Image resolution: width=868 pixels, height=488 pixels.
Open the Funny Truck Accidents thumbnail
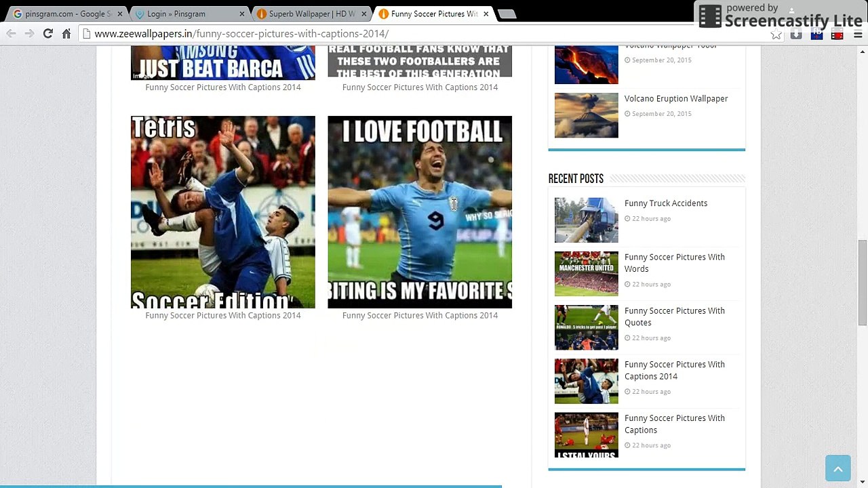(x=587, y=220)
